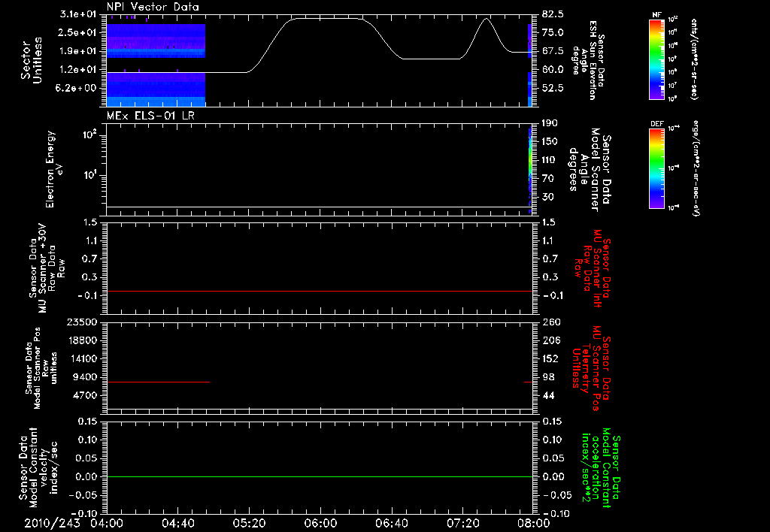Click the Electron Energy eV axis title
This screenshot has height=532, width=770.
(54, 169)
